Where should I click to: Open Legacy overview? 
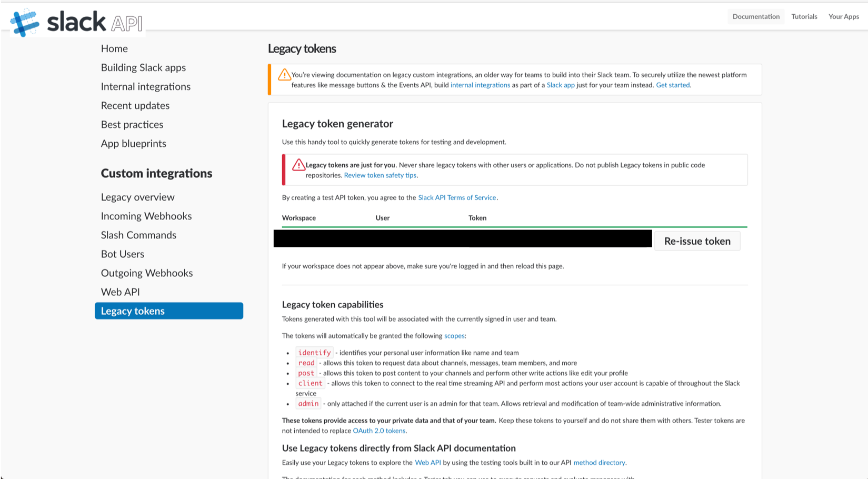[x=138, y=197]
